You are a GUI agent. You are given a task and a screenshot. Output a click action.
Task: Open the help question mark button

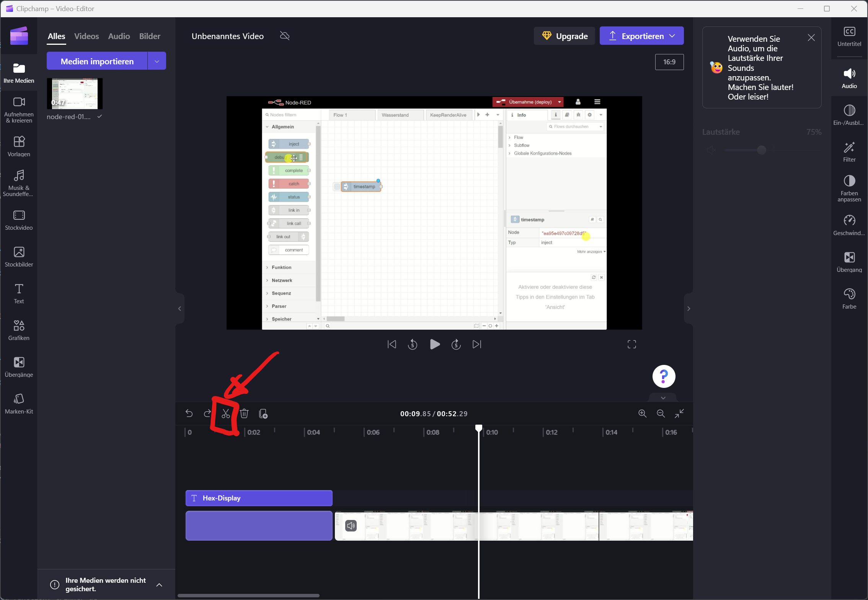[664, 376]
